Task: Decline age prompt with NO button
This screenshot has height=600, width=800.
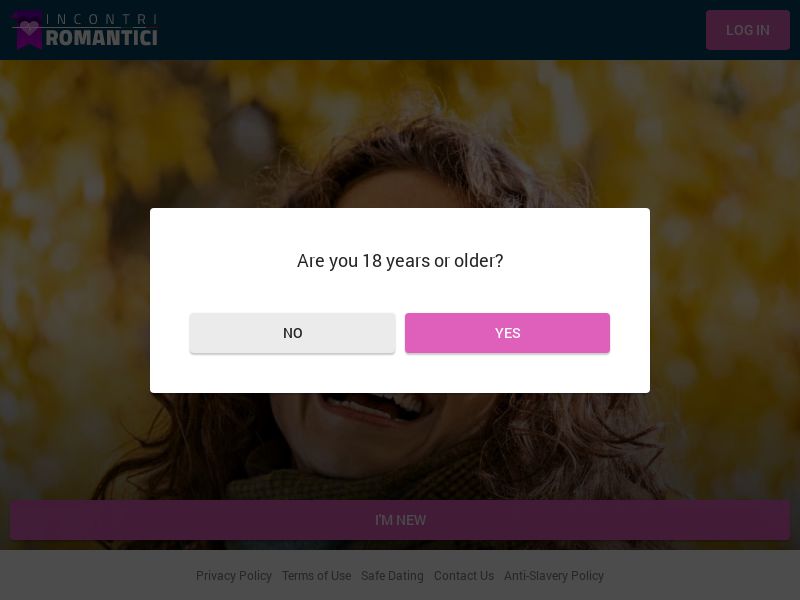Action: click(292, 333)
